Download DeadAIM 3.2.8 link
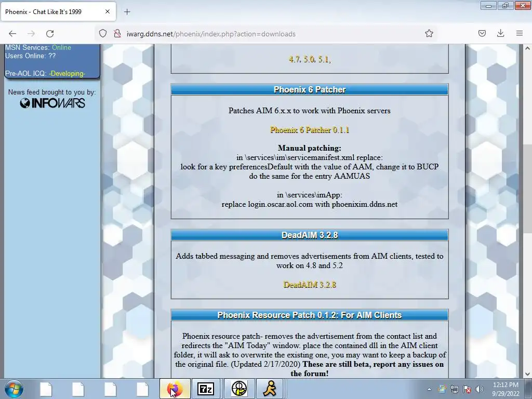The height and width of the screenshot is (399, 532). pyautogui.click(x=310, y=285)
